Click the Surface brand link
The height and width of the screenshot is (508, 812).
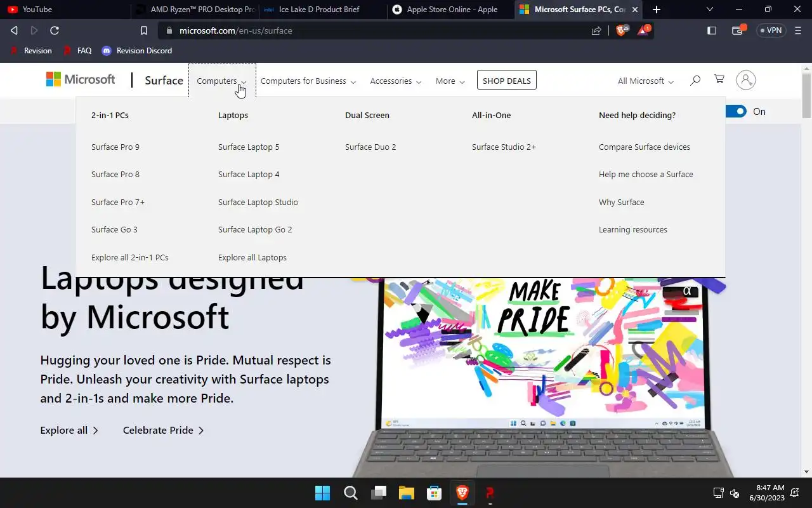[164, 80]
